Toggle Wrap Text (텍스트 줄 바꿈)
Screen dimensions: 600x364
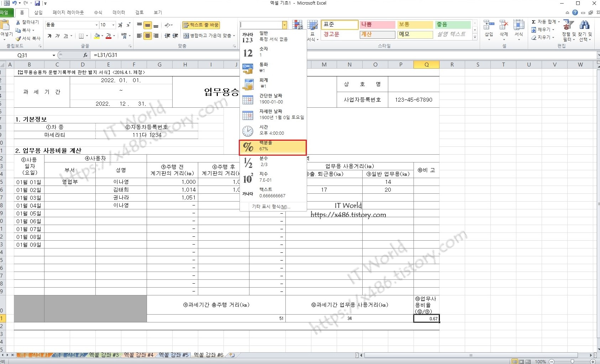pyautogui.click(x=201, y=25)
